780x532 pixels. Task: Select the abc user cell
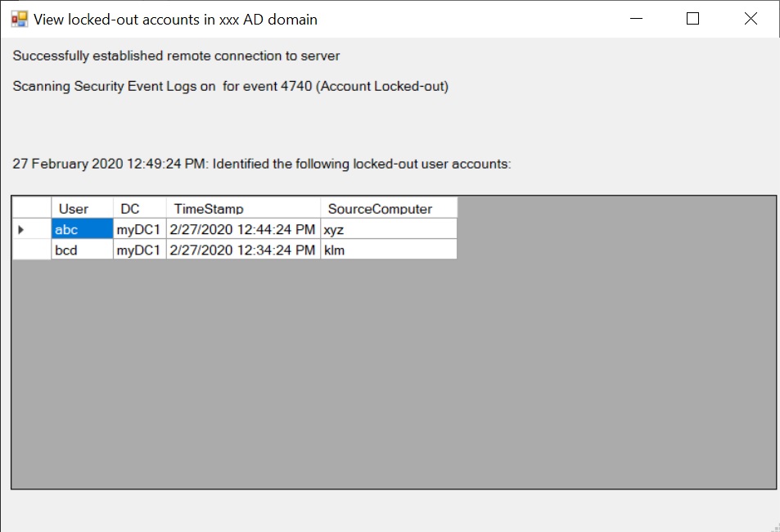(82, 229)
